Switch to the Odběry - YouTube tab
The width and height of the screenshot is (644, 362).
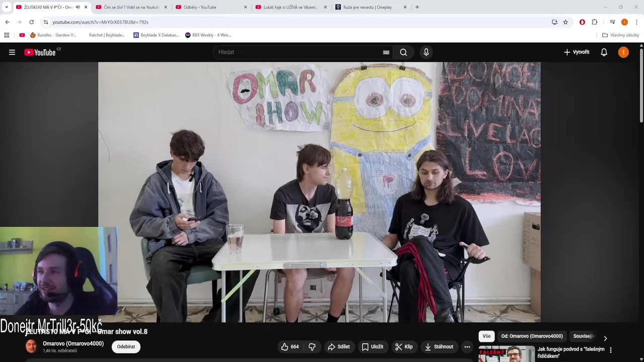pos(211,7)
